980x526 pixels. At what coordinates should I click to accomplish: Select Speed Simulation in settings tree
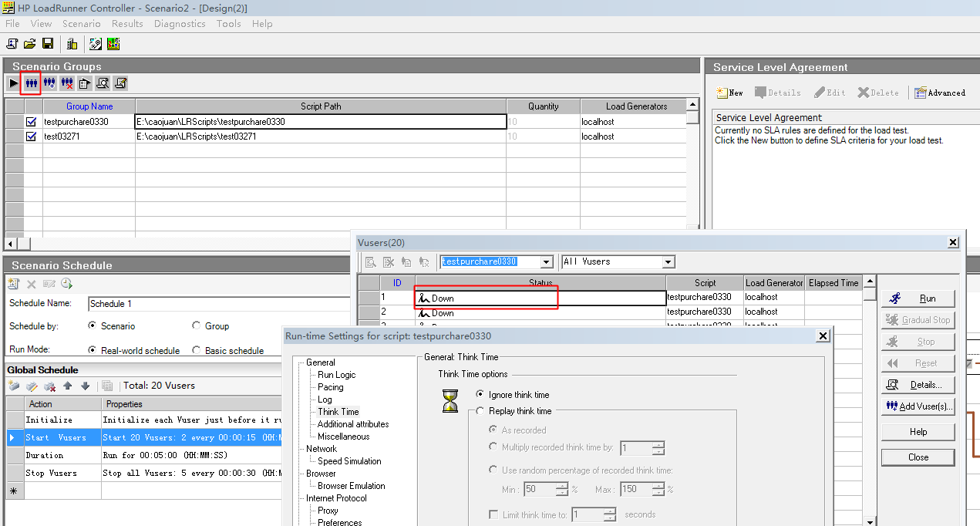point(349,461)
